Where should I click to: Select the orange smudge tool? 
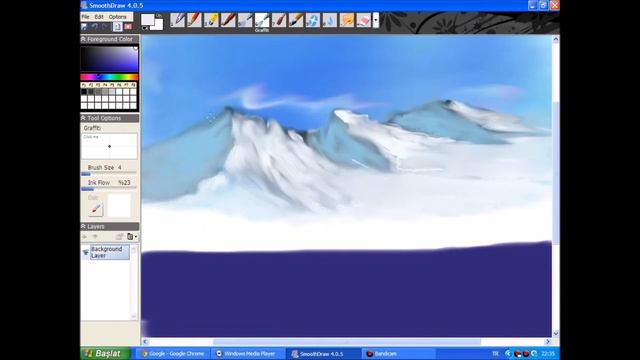(x=347, y=20)
